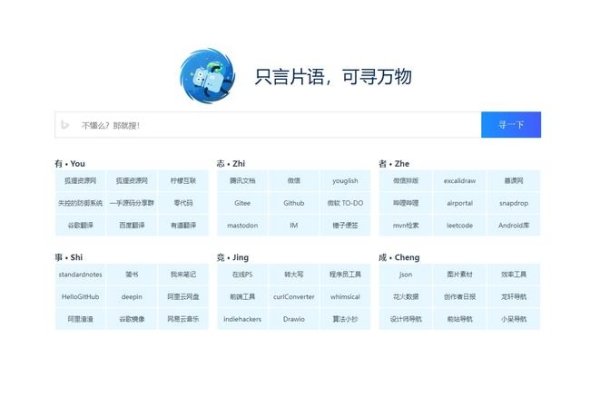600x400 pixels.
Task: Open the 柠檬互联 link
Action: pos(183,181)
